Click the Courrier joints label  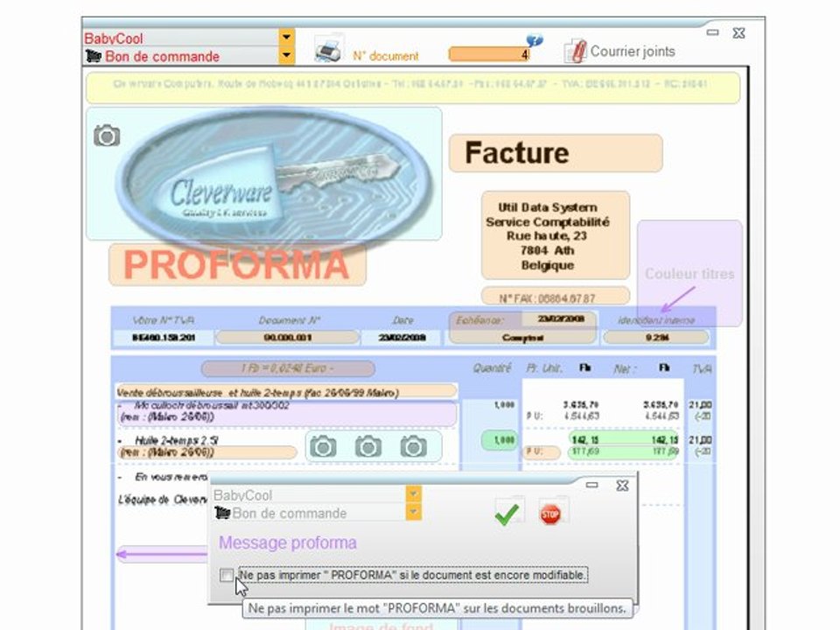point(633,52)
